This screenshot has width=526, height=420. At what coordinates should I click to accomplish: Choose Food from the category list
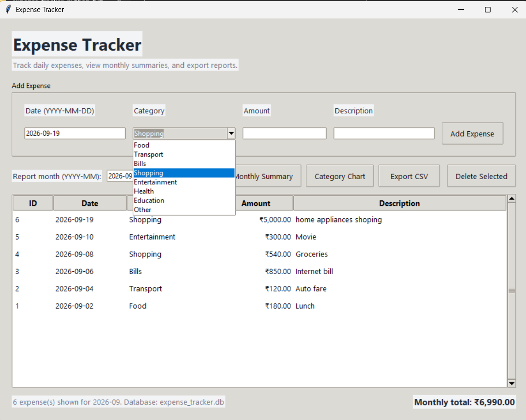coord(184,145)
